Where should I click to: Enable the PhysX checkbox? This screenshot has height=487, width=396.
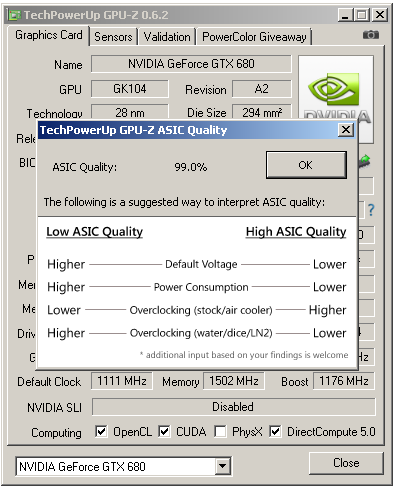[220, 432]
